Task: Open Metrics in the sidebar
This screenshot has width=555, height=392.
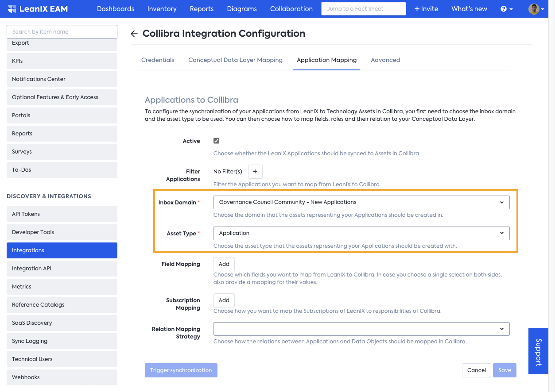Action: tap(62, 287)
